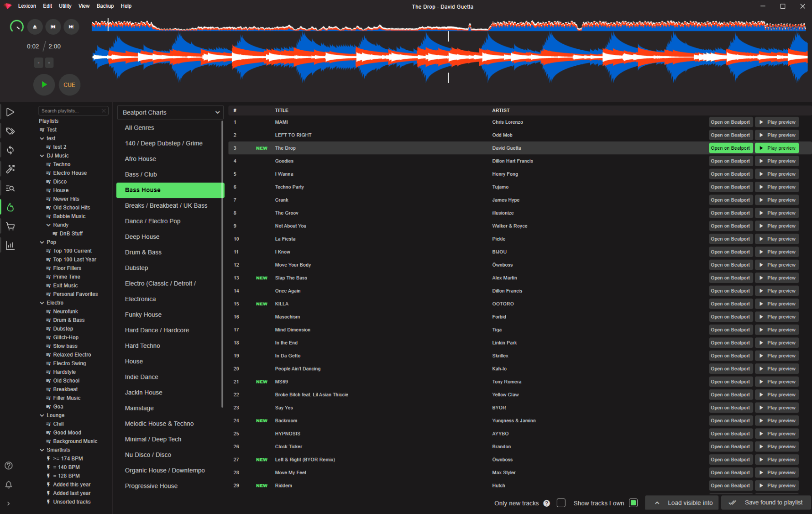Open the Tags sidebar icon
The width and height of the screenshot is (812, 514).
10,131
